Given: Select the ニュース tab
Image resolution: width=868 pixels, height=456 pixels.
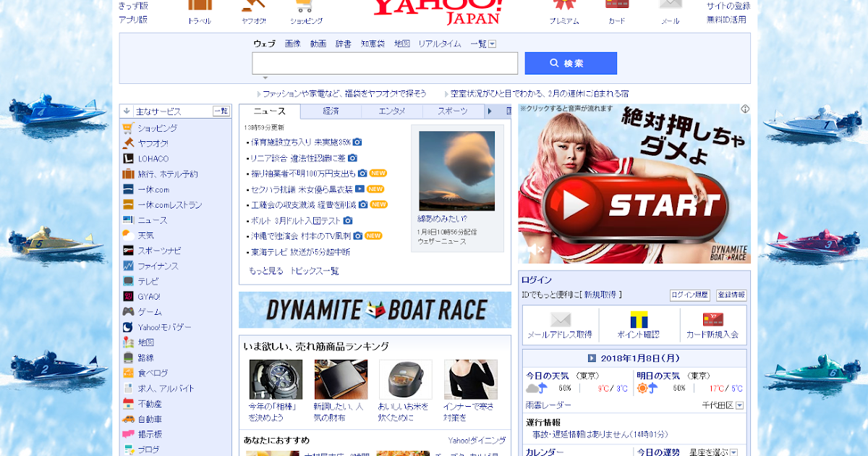Looking at the screenshot, I should (x=269, y=111).
